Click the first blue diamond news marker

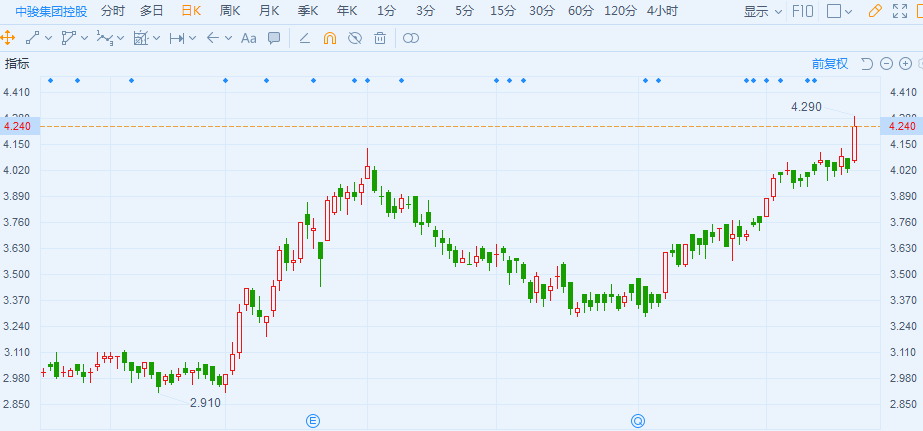coord(50,80)
